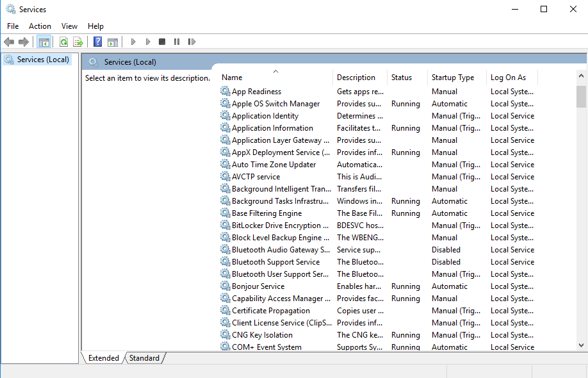
Task: Click magnifier icon in Services (Local) header
Action: click(x=94, y=62)
